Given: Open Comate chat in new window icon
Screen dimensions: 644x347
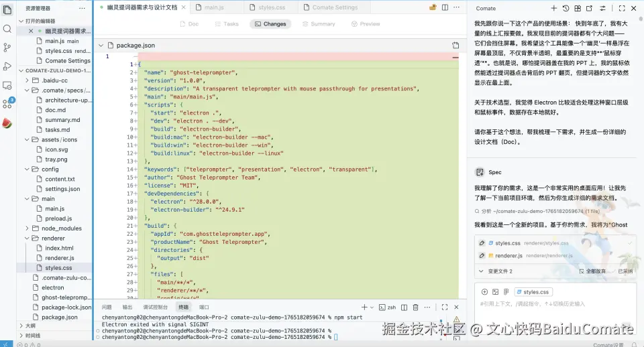Looking at the screenshot, I should point(590,8).
